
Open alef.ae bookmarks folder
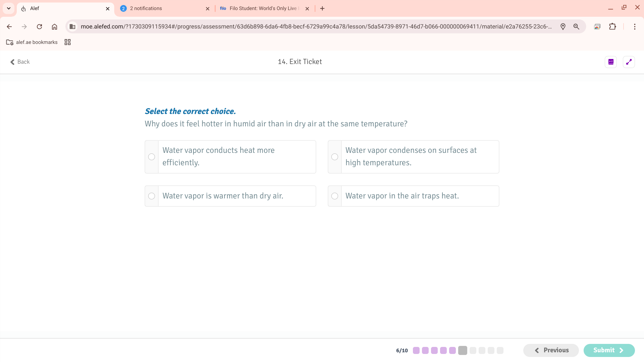32,42
